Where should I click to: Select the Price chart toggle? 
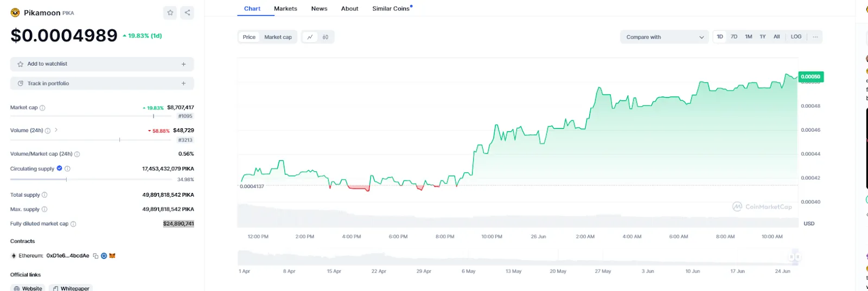click(x=249, y=37)
